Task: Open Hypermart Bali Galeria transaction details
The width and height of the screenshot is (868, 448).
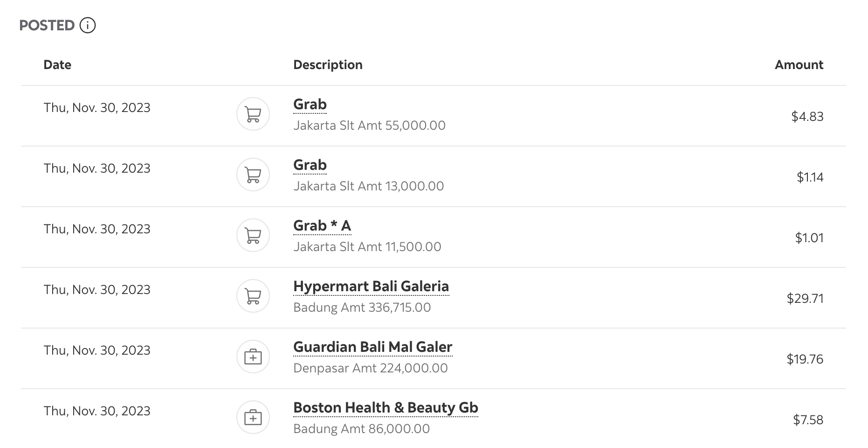Action: tap(371, 287)
